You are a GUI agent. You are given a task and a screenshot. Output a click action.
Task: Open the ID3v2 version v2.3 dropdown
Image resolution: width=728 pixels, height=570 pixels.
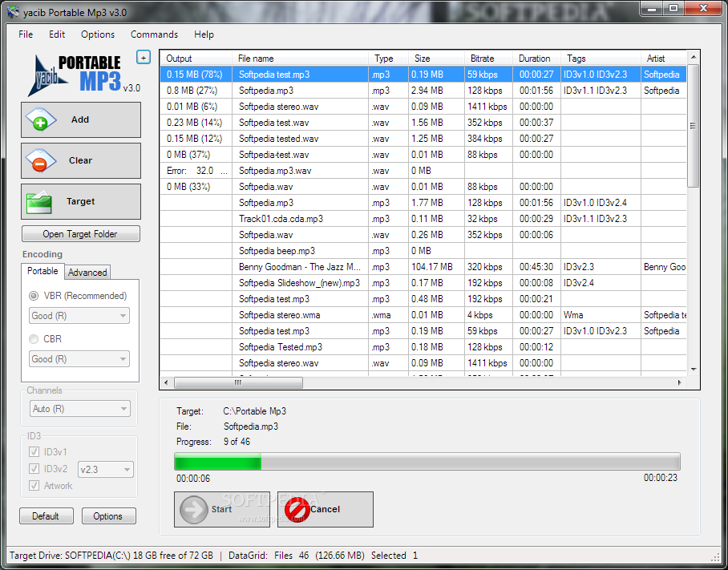106,469
